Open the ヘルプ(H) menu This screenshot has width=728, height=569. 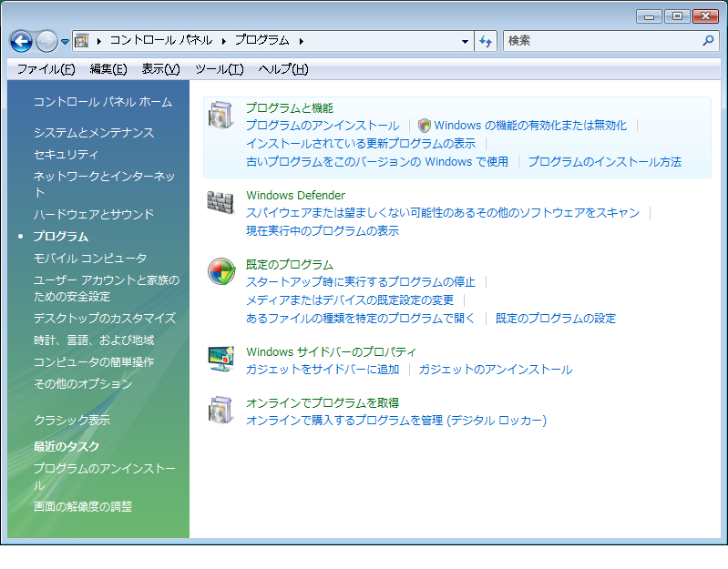[283, 69]
